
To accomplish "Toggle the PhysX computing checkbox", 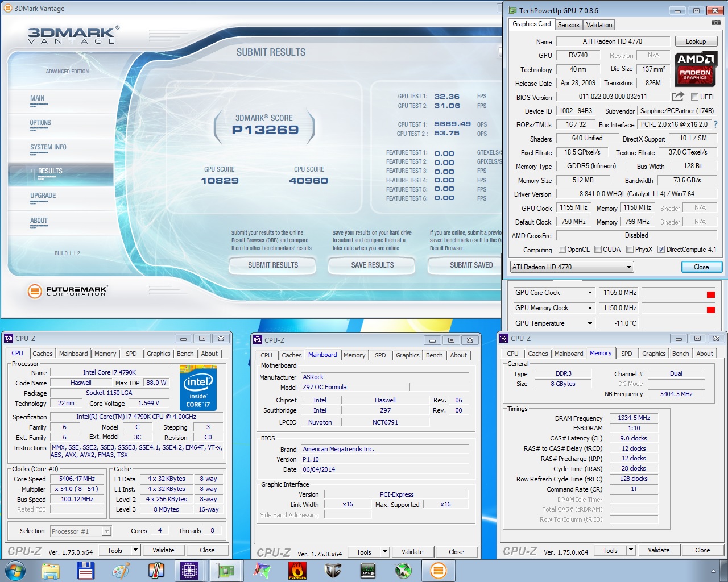I will pyautogui.click(x=630, y=250).
